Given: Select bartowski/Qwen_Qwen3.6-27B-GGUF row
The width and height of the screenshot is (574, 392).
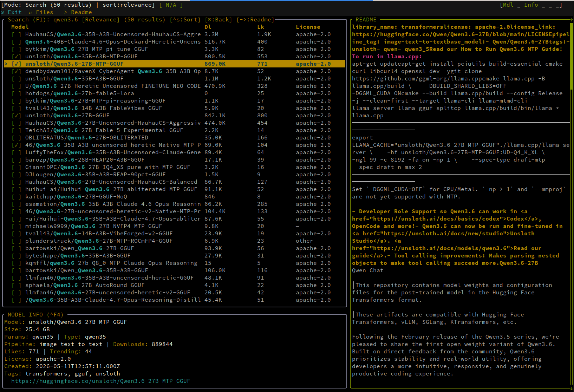Looking at the screenshot, I should 175,248.
